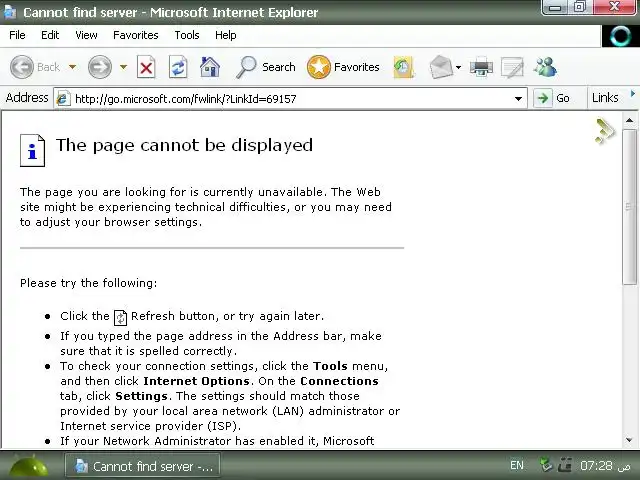Image resolution: width=640 pixels, height=480 pixels.
Task: Click the system tray icon beside the clock
Action: click(565, 464)
